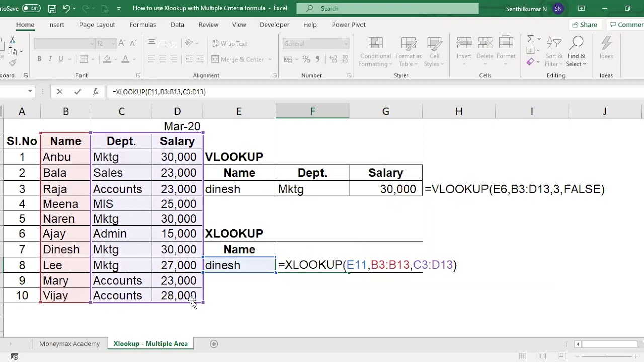Image resolution: width=644 pixels, height=362 pixels.
Task: Click the Format Painter brush icon
Action: (13, 63)
